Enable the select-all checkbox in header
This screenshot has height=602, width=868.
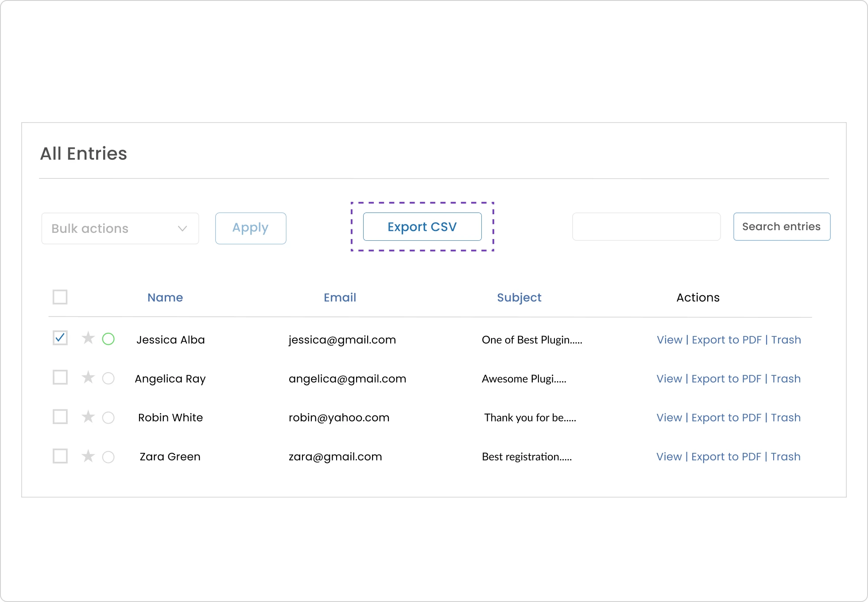[x=60, y=297]
